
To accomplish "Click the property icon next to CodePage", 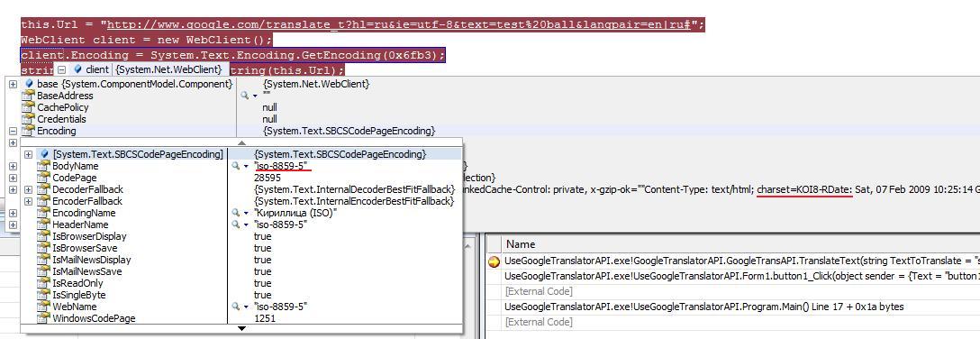I will (x=42, y=178).
